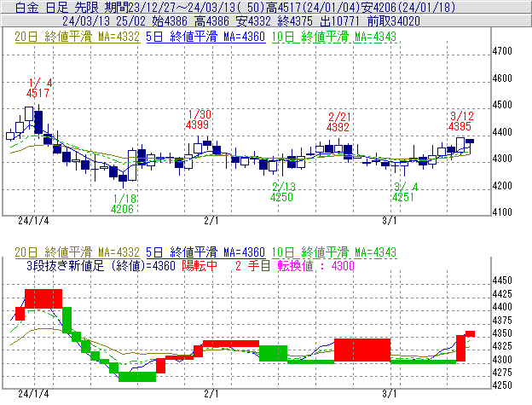
Task: Click the 4100 price axis label
Action: (502, 212)
